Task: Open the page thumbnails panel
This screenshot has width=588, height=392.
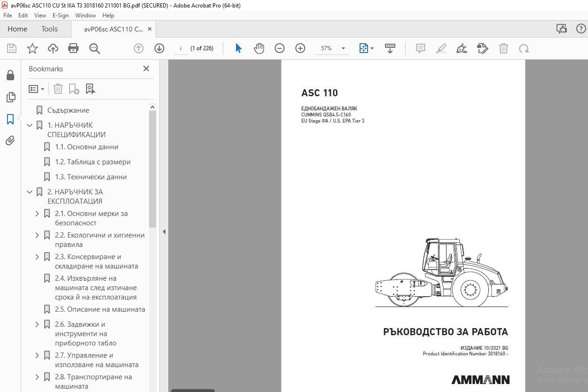Action: coord(10,97)
